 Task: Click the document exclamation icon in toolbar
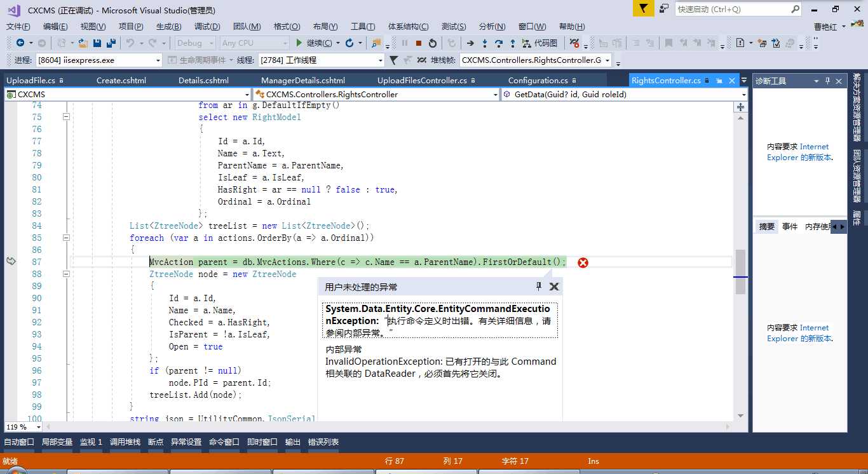(740, 43)
